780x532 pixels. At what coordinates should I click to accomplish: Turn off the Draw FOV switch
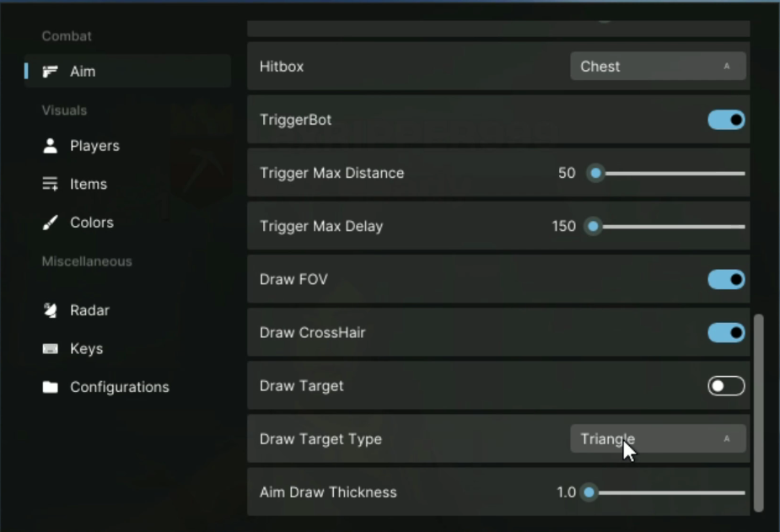point(726,279)
